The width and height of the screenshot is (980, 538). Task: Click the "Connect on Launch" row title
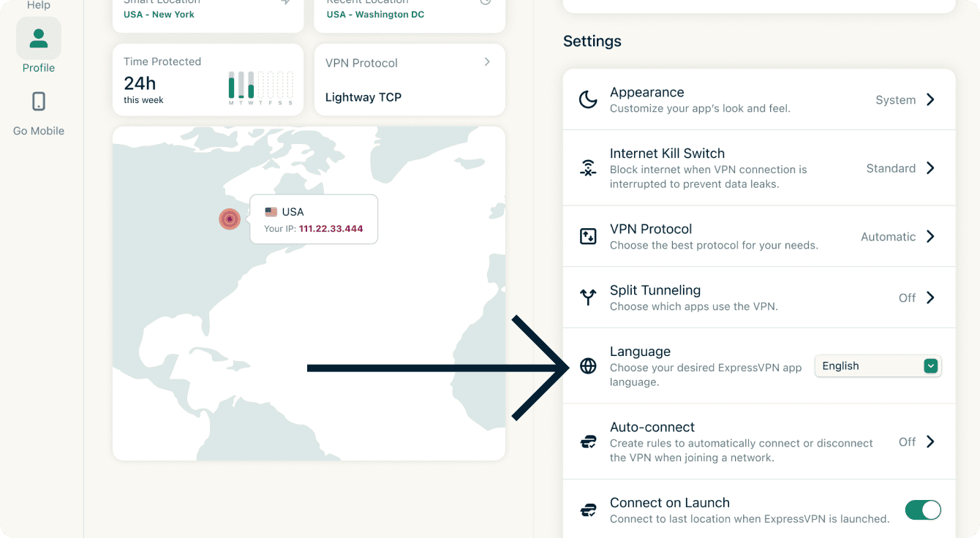coord(670,503)
